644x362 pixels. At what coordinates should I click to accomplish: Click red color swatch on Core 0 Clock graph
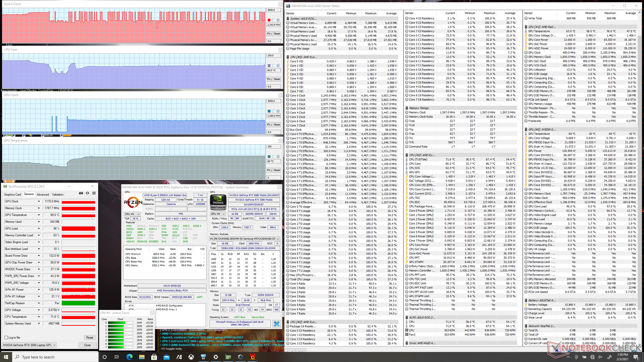pyautogui.click(x=269, y=20)
